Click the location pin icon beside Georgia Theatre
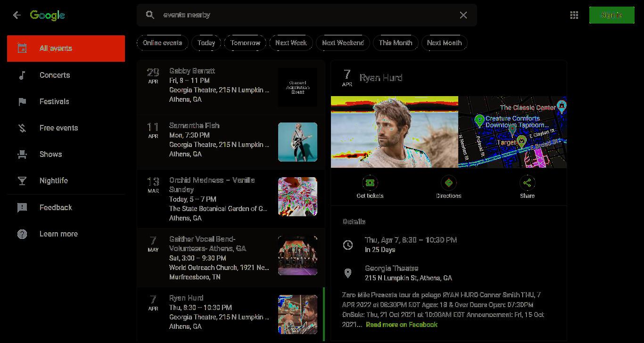 point(348,273)
